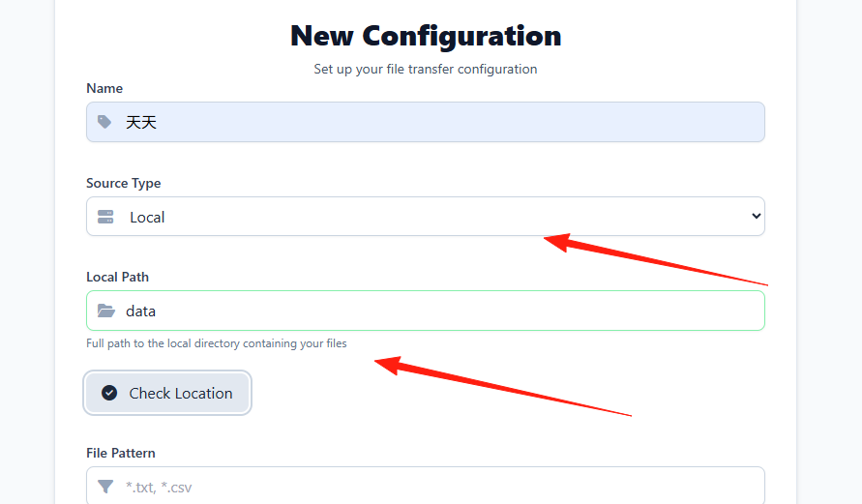Click the Name field label
This screenshot has width=862, height=504.
[x=104, y=88]
